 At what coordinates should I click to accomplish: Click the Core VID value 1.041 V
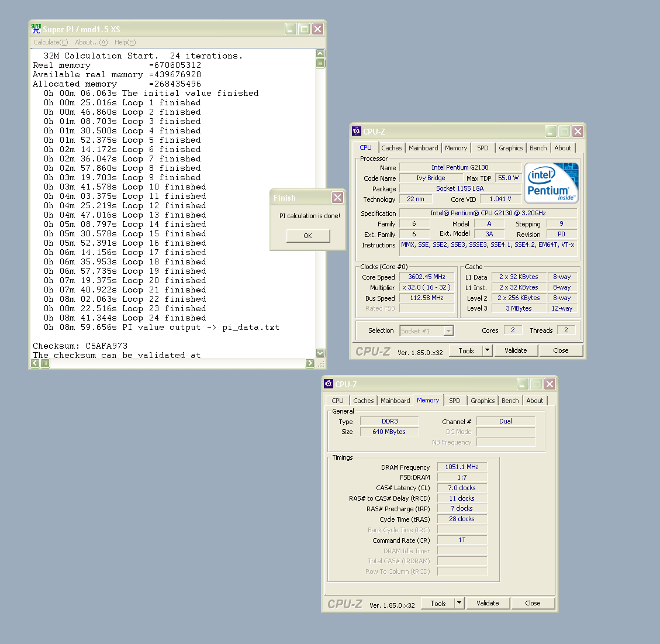(x=500, y=199)
